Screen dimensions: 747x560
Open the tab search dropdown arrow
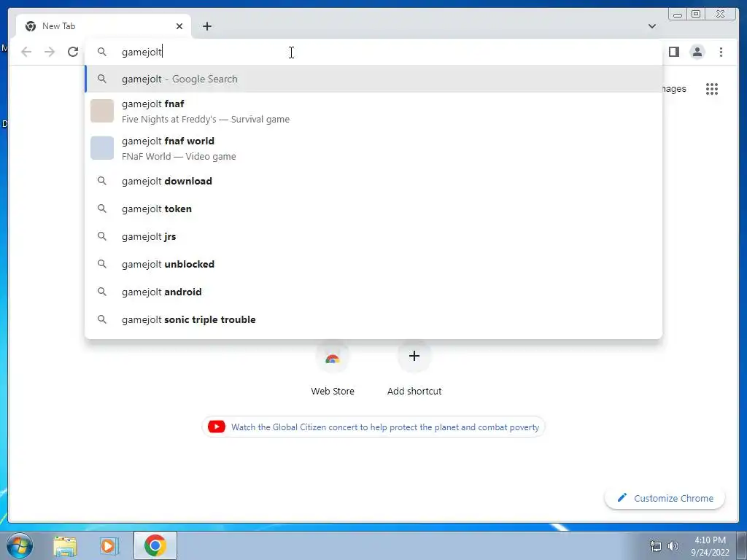[651, 26]
